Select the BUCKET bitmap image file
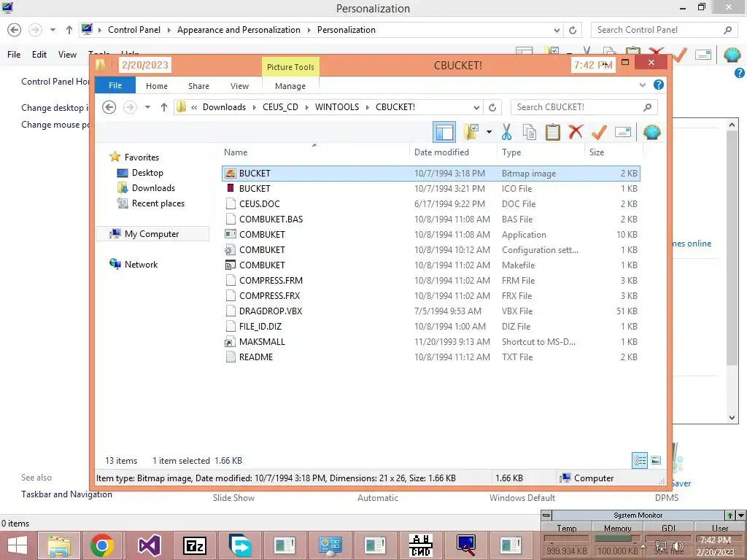The width and height of the screenshot is (747, 560). click(x=430, y=174)
